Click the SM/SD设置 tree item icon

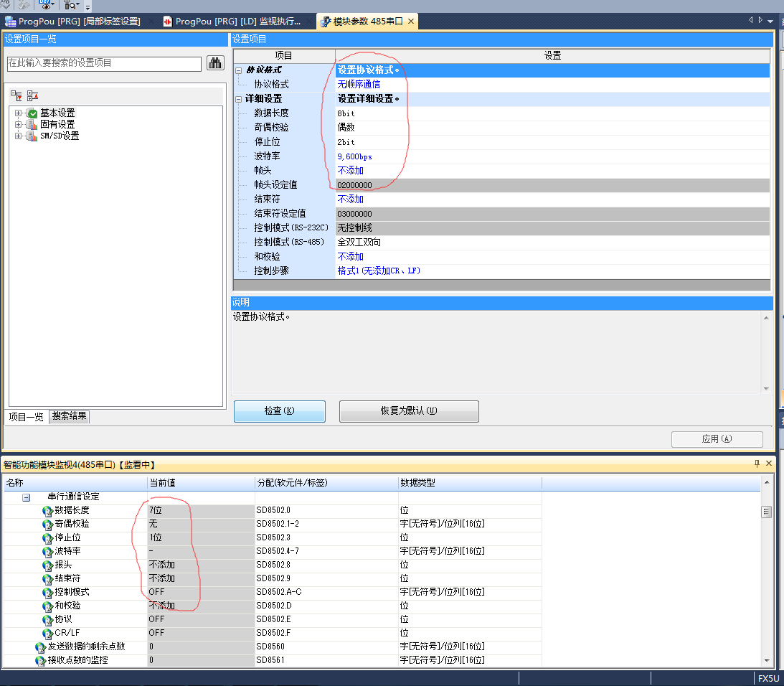coord(32,136)
